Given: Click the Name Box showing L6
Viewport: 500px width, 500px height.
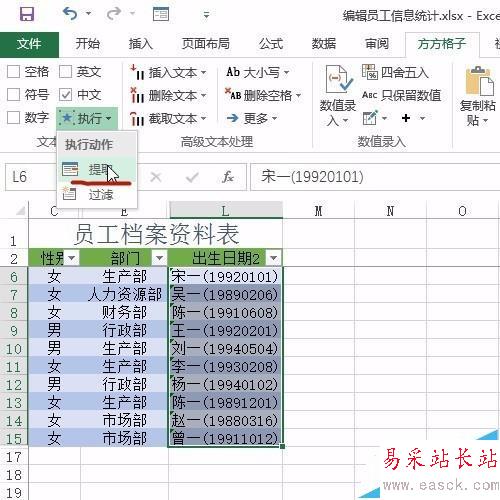Looking at the screenshot, I should [x=31, y=177].
